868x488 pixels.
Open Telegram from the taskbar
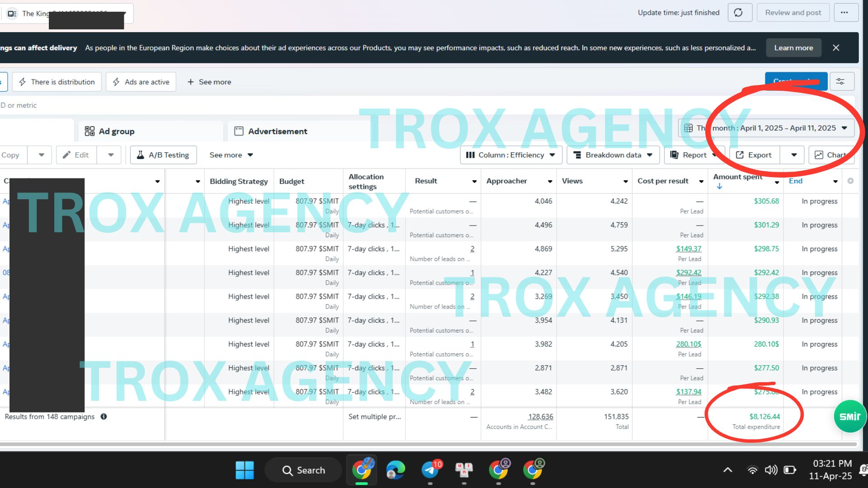tap(431, 469)
